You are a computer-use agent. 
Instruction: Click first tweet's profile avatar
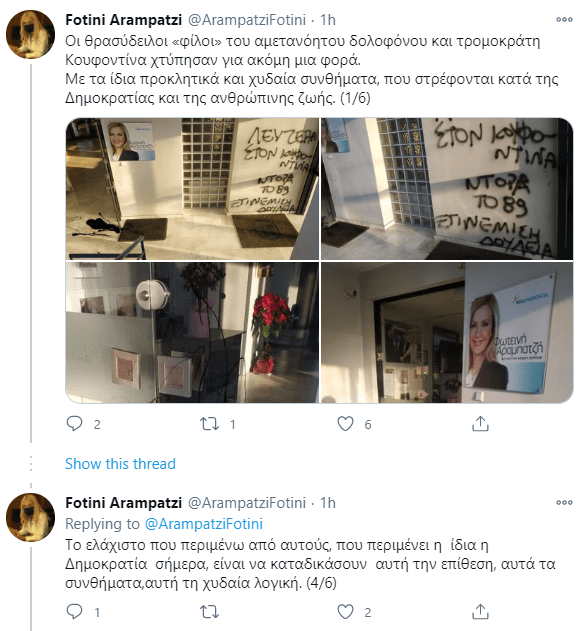pyautogui.click(x=31, y=35)
